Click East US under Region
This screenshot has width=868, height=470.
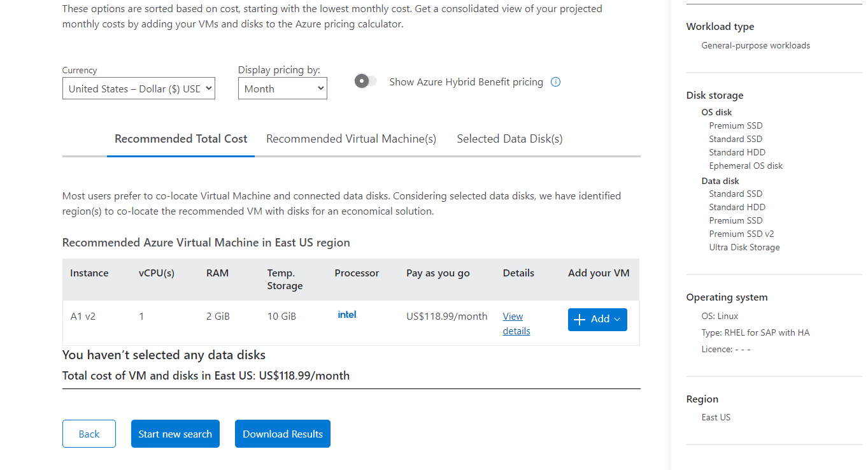tap(716, 417)
